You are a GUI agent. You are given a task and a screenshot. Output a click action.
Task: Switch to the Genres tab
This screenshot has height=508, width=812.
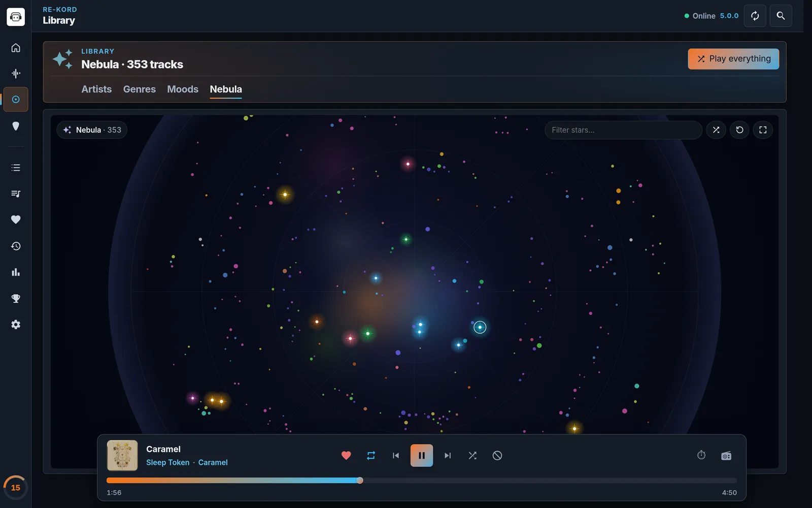140,89
